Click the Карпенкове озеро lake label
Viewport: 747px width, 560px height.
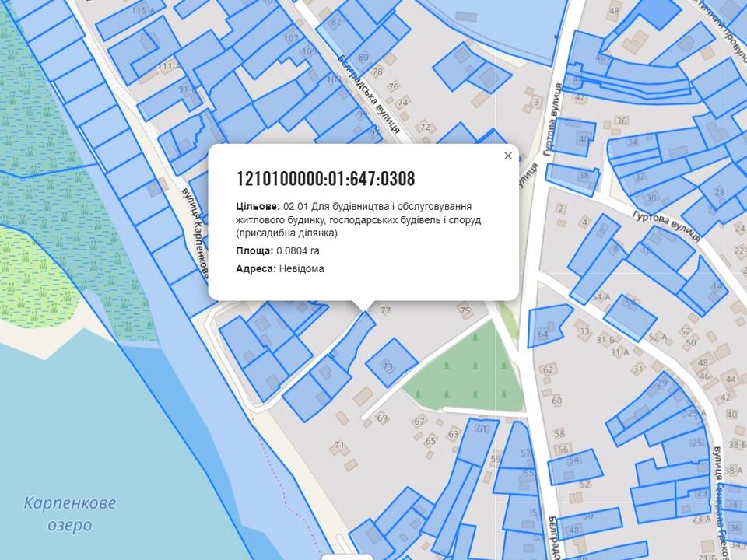coord(69,513)
